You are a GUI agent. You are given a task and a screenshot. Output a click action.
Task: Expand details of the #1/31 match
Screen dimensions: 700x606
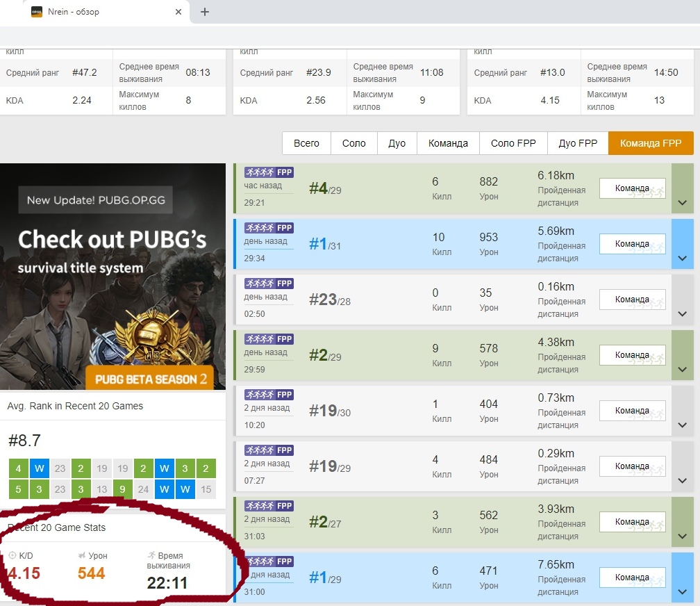tap(682, 258)
